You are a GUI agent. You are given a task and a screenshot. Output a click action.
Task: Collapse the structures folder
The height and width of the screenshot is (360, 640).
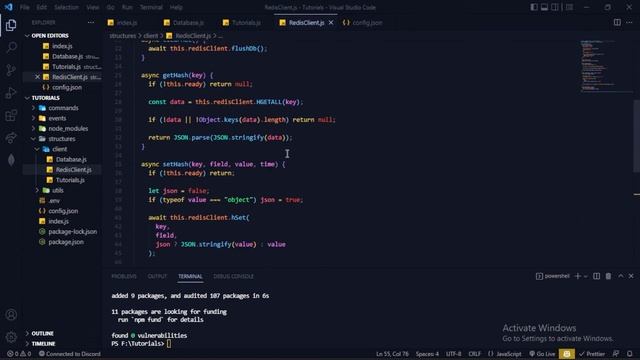coord(62,139)
